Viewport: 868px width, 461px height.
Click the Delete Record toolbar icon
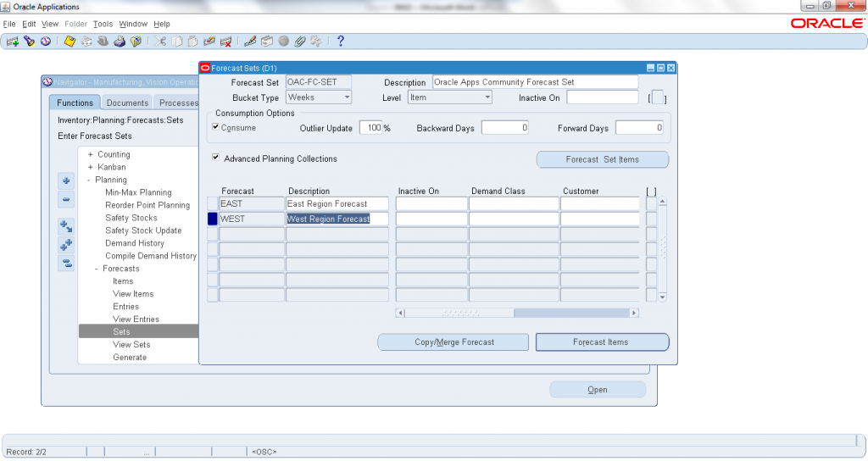226,42
